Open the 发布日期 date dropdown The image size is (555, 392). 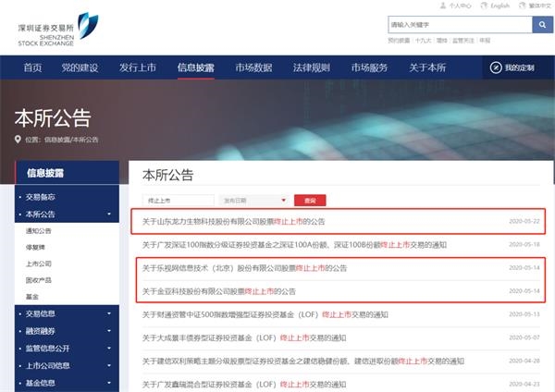pyautogui.click(x=253, y=201)
